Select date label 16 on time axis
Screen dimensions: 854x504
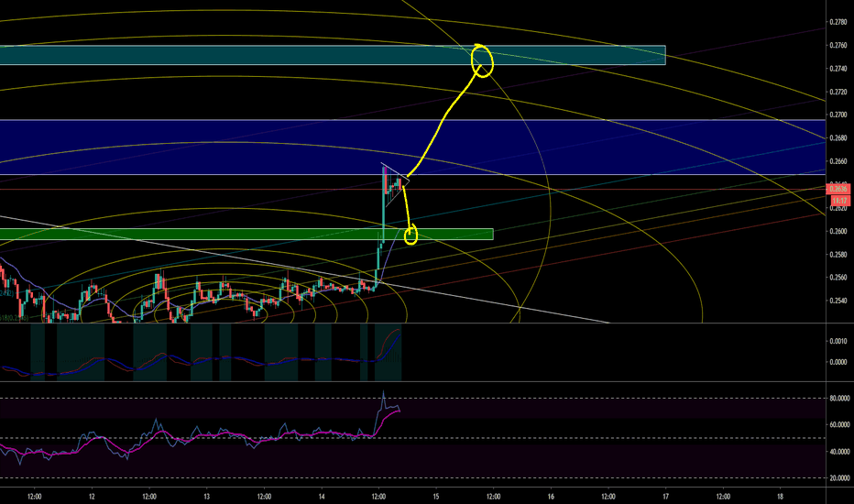[552, 497]
